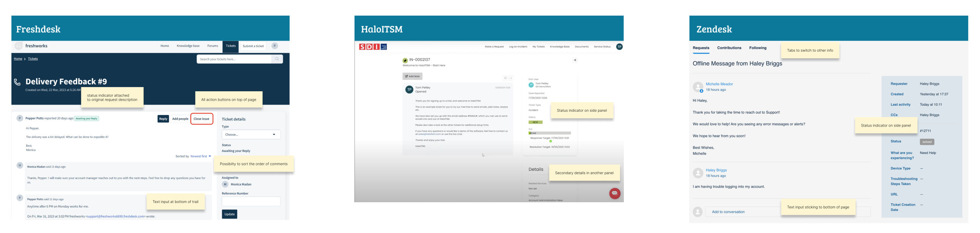Viewport: 980px width, 233px height.
Task: Open the P profile avatar in Freshdesk header
Action: (x=275, y=46)
